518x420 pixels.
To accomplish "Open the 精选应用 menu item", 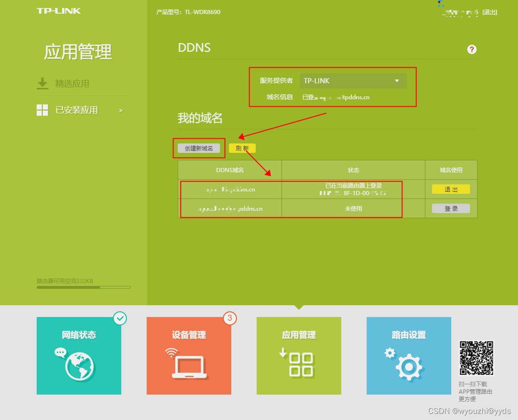I will (72, 84).
